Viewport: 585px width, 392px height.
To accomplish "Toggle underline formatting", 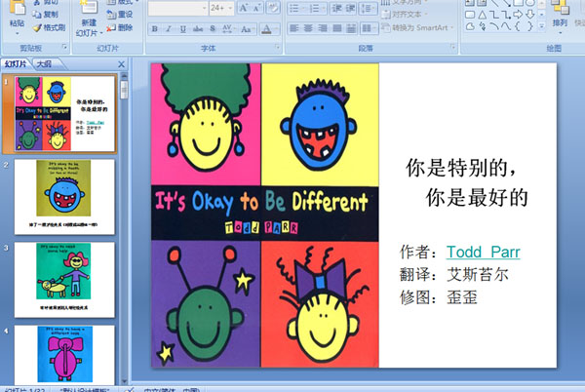I will pyautogui.click(x=181, y=29).
